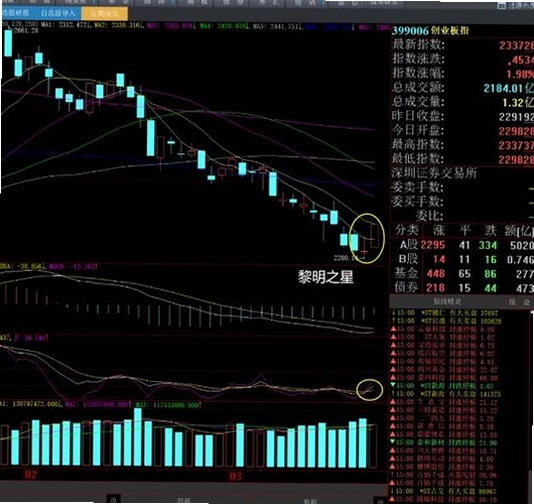
Task: Select the highlighted orange tab
Action: coord(105,14)
